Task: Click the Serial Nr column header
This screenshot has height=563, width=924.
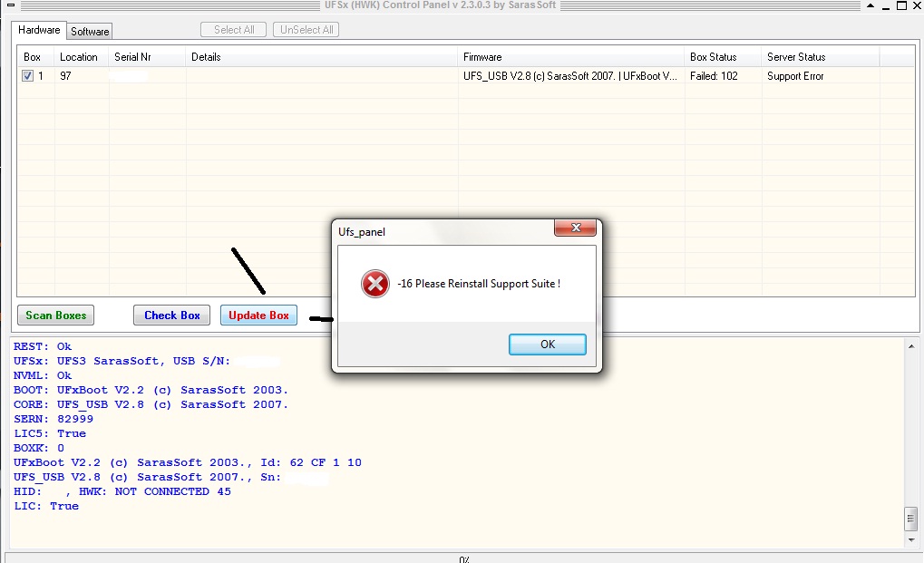Action: click(147, 57)
